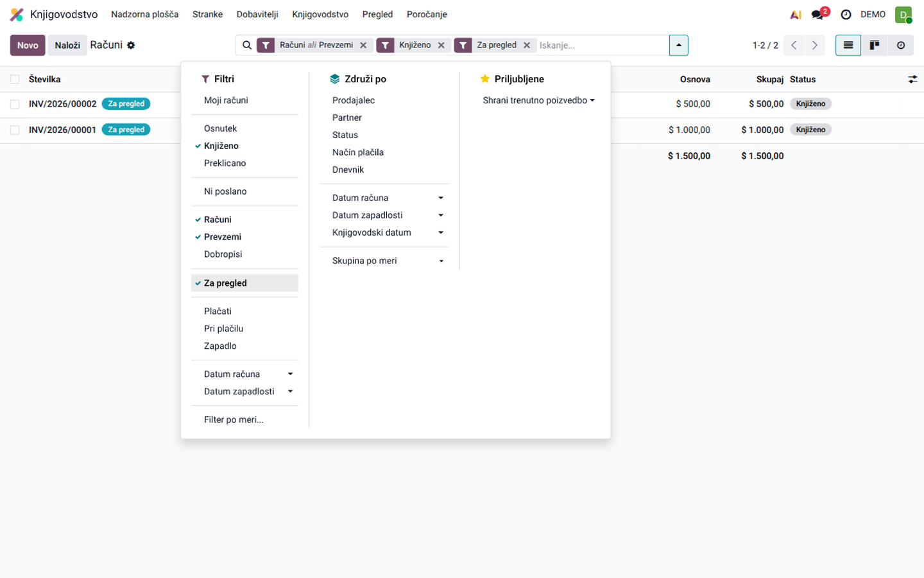Apply the 'Moji računi' filter

[x=244, y=100]
